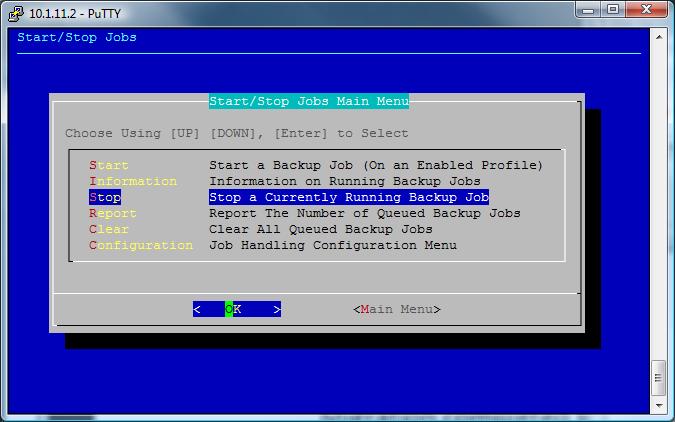The width and height of the screenshot is (675, 422).
Task: Activate the OK button
Action: pyautogui.click(x=237, y=309)
